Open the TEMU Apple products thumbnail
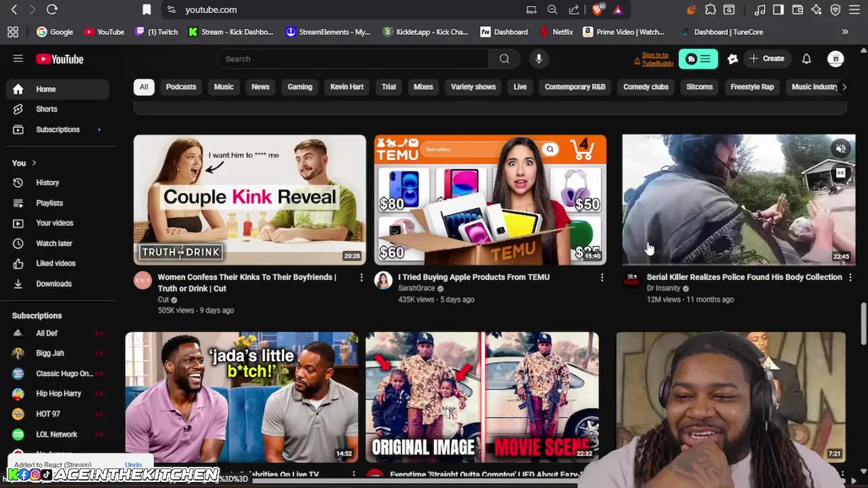Viewport: 868px width, 488px height. (x=490, y=199)
